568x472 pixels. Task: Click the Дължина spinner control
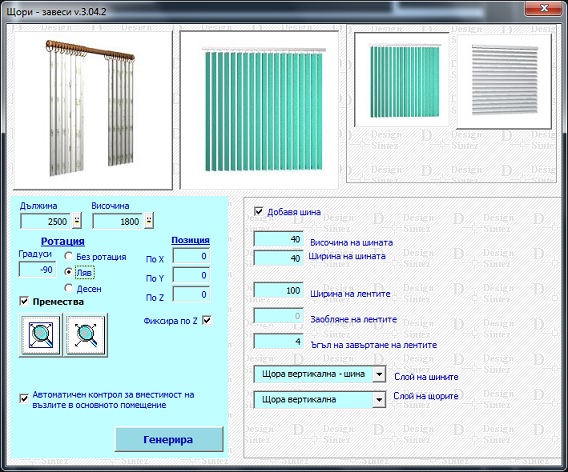pos(77,221)
